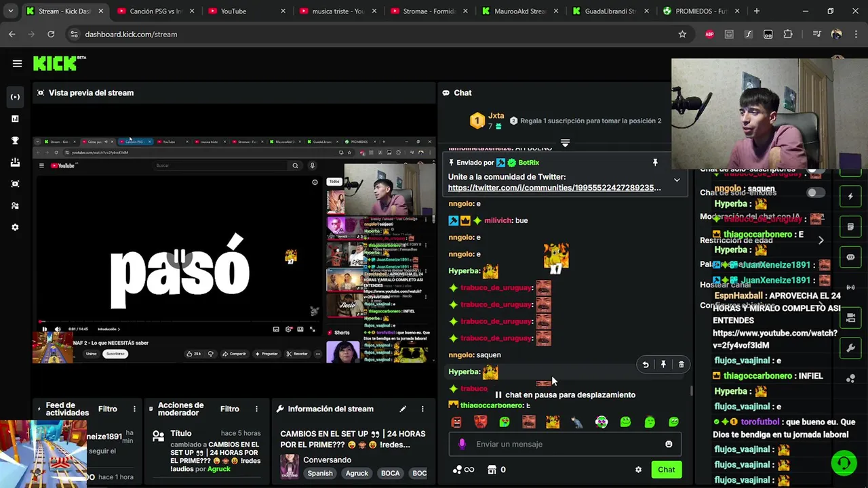Image resolution: width=868 pixels, height=488 pixels.
Task: Open the green headset support button
Action: (844, 464)
